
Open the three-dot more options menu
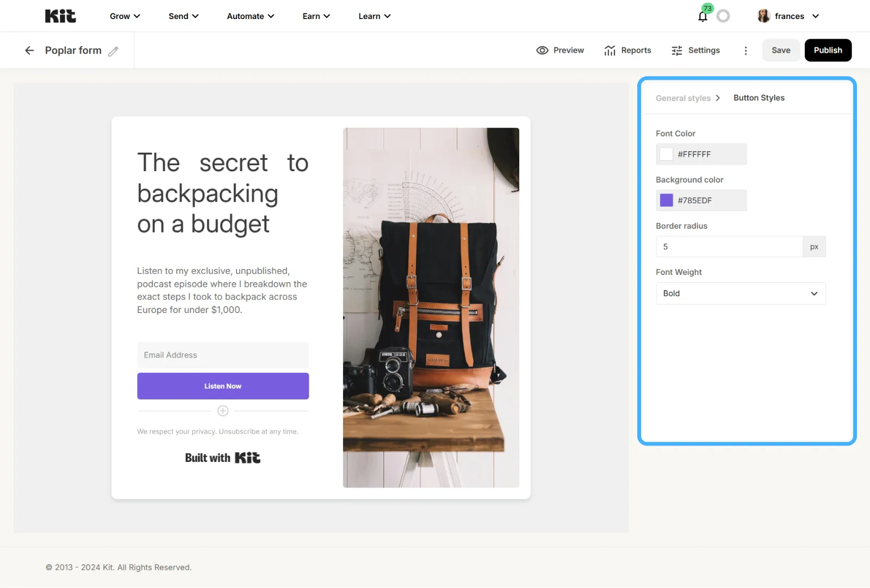point(745,51)
